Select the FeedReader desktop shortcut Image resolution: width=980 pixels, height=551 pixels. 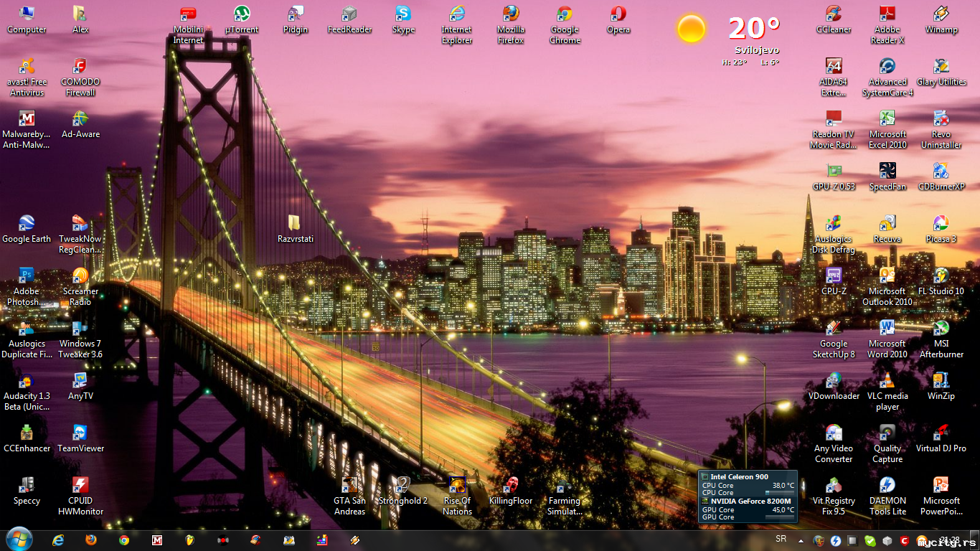click(349, 20)
